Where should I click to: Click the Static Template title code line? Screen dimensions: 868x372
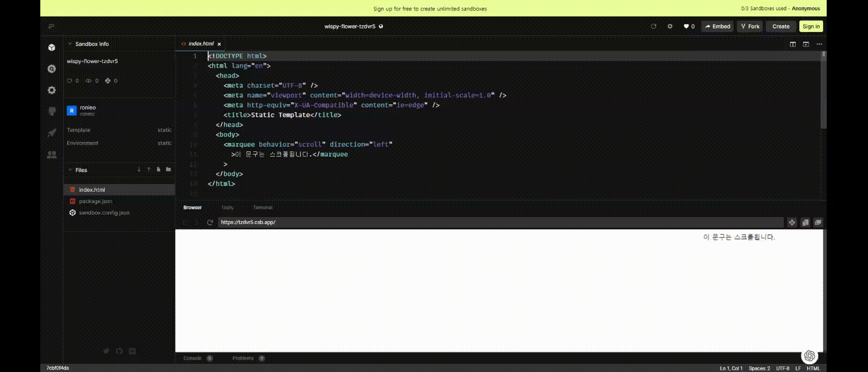[x=282, y=115]
